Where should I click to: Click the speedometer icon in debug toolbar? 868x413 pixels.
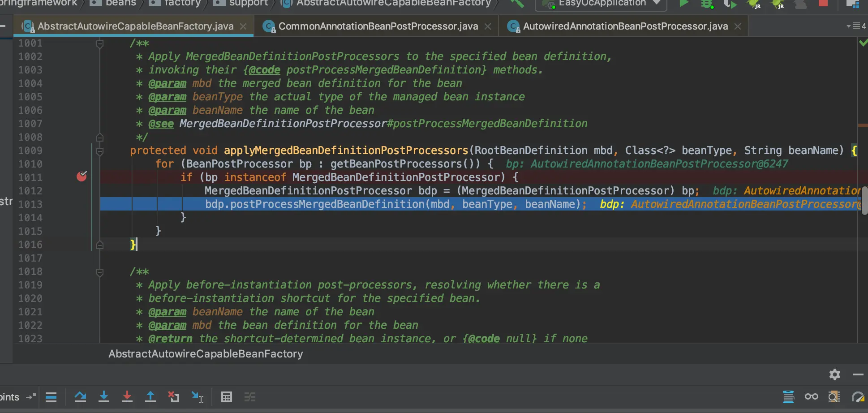(x=858, y=397)
